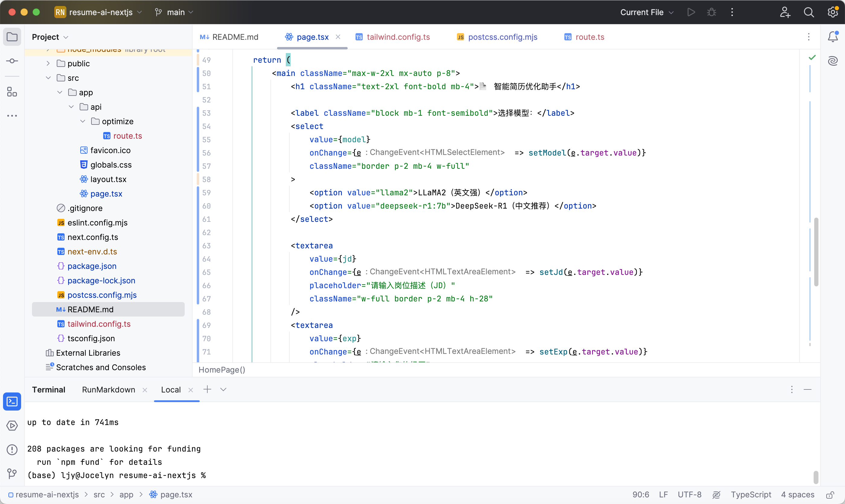Open the Git tool window icon

pyautogui.click(x=12, y=474)
